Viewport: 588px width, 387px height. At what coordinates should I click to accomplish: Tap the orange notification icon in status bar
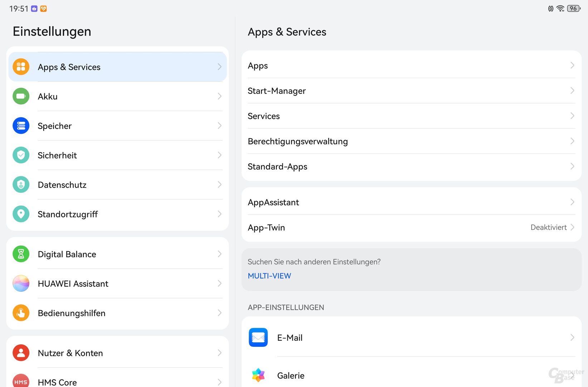point(43,9)
